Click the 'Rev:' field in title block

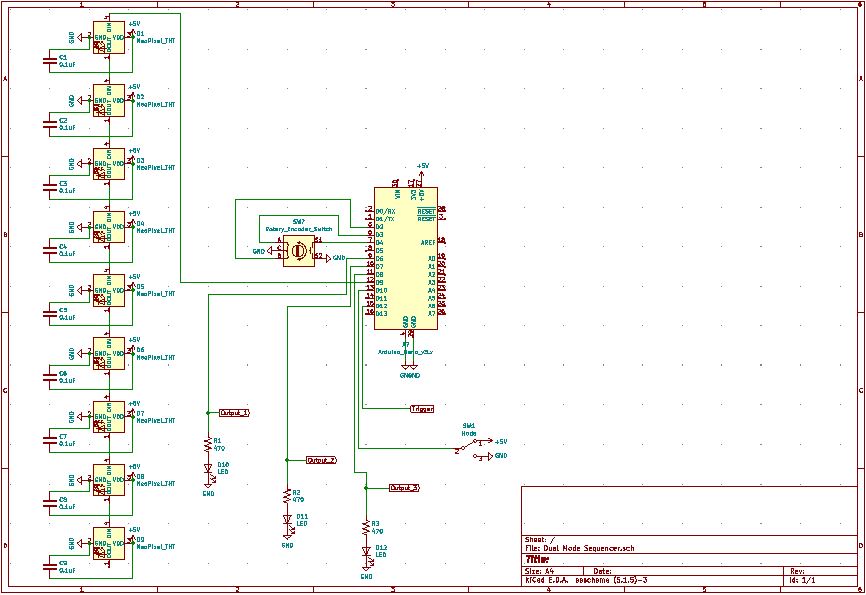point(798,571)
